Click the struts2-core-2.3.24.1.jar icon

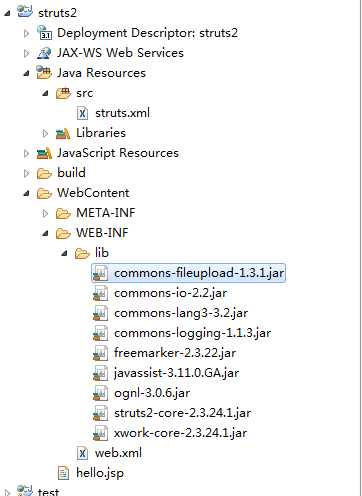coord(100,413)
